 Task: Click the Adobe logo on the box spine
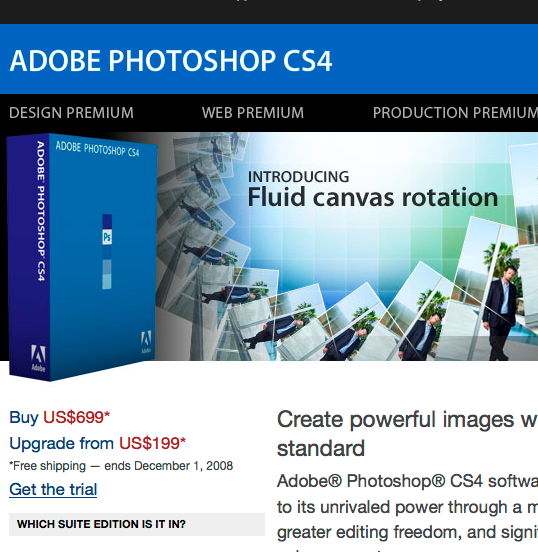[x=38, y=358]
